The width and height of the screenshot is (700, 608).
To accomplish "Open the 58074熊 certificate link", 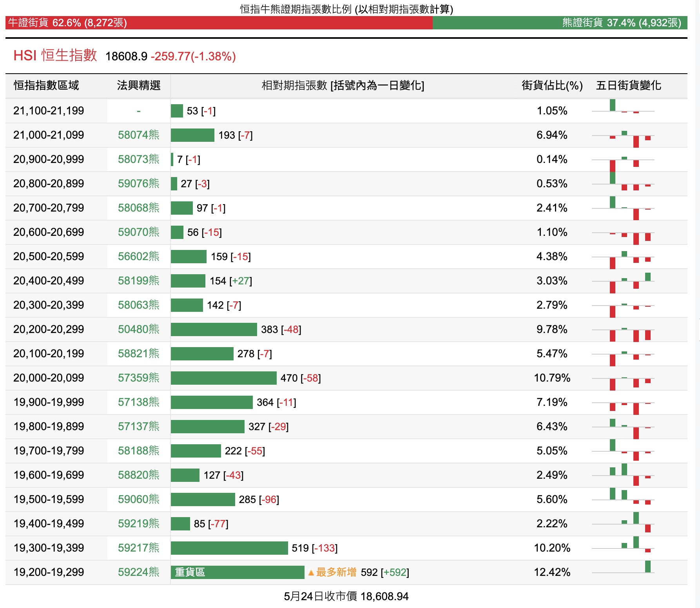I will pos(138,135).
